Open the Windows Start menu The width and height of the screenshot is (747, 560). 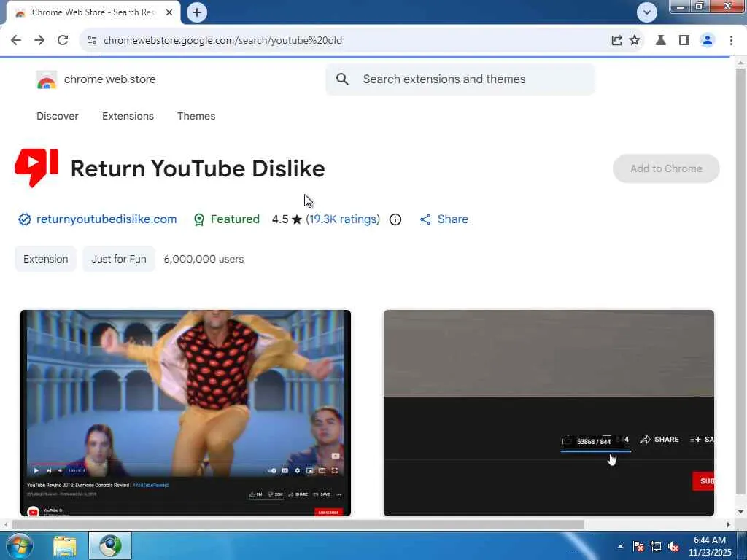(18, 546)
